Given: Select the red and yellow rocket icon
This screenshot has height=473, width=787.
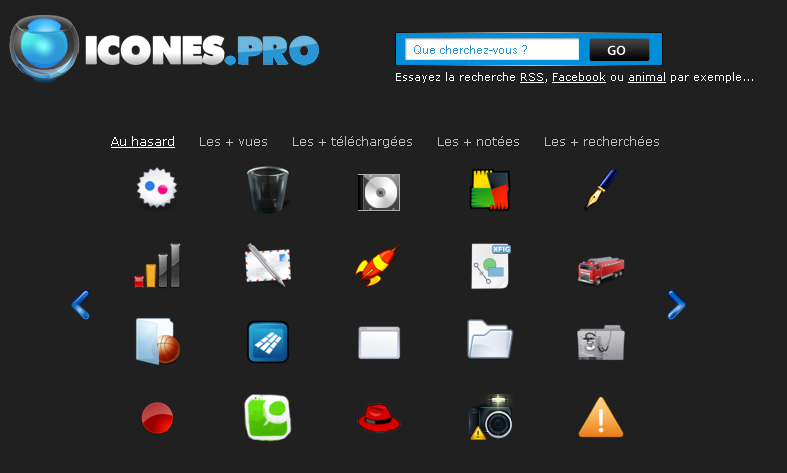Looking at the screenshot, I should click(x=378, y=265).
